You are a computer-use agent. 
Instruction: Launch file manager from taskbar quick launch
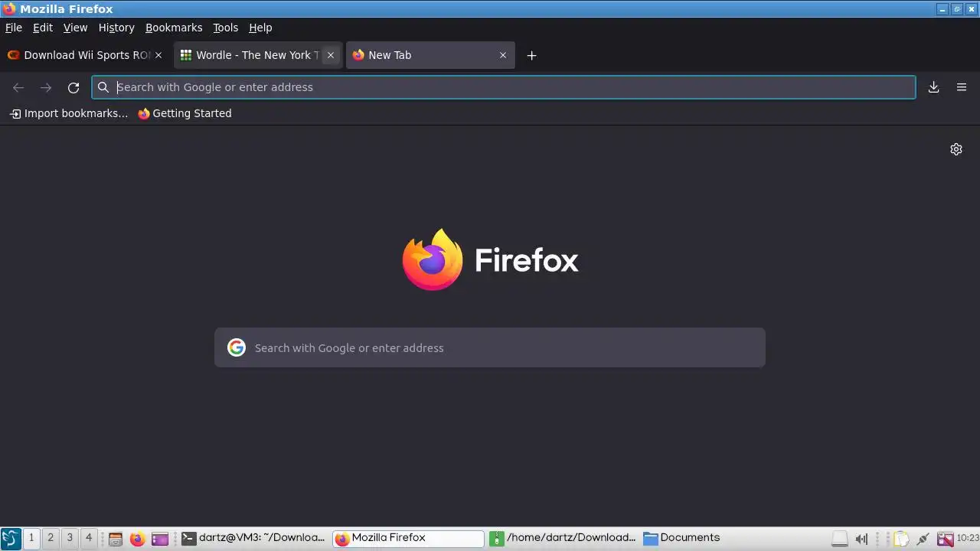coord(116,539)
